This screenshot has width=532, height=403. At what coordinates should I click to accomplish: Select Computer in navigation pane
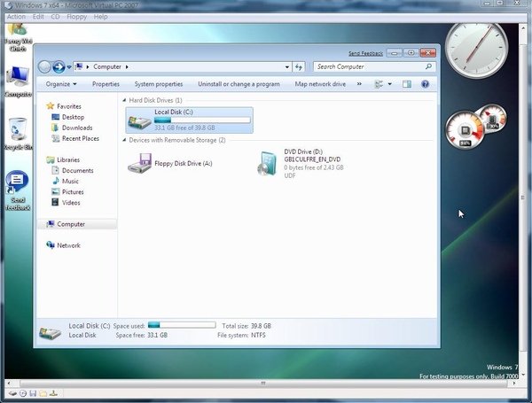click(71, 224)
